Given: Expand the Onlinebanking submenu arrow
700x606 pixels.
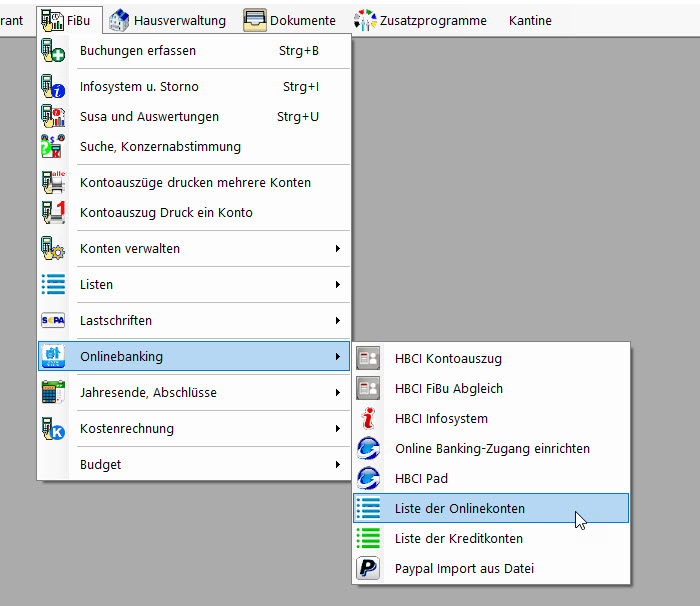Looking at the screenshot, I should (x=338, y=356).
